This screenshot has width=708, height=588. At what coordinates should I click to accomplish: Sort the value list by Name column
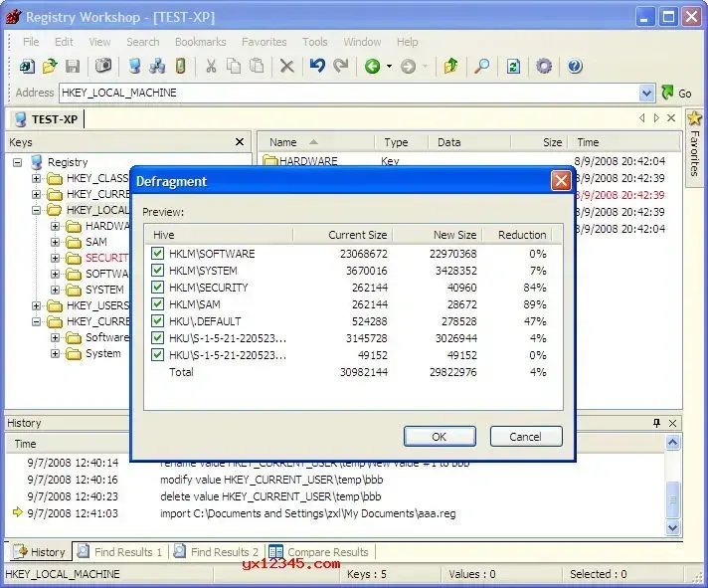click(316, 142)
